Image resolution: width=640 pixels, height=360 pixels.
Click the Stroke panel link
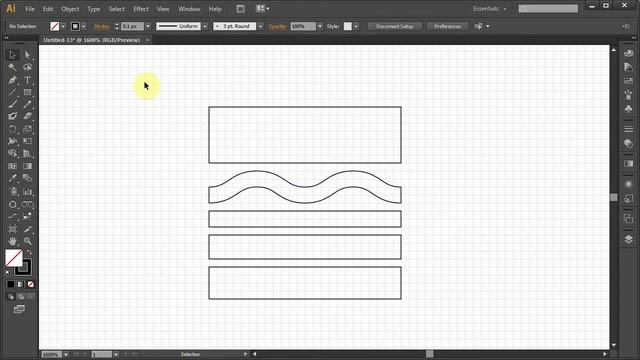click(102, 27)
